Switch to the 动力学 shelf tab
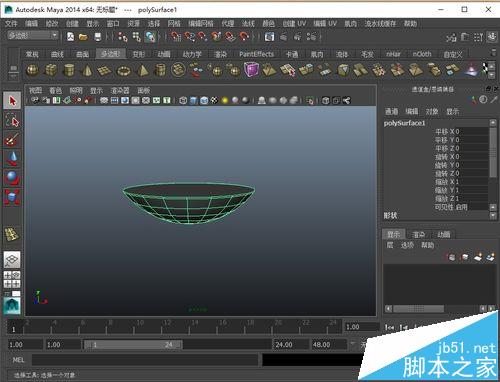500x382 pixels. 192,54
